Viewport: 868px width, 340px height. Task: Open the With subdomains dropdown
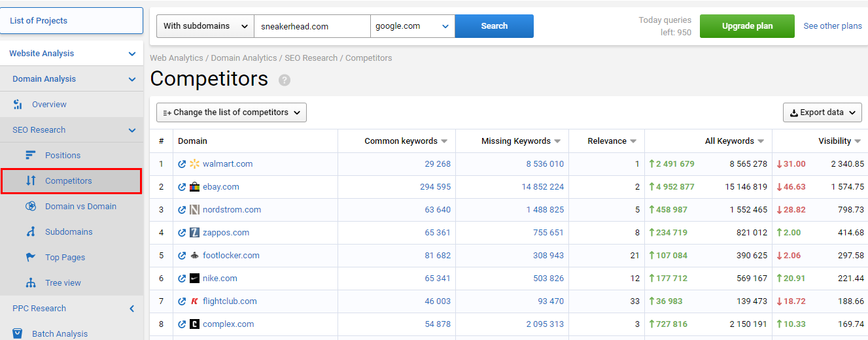click(x=205, y=26)
